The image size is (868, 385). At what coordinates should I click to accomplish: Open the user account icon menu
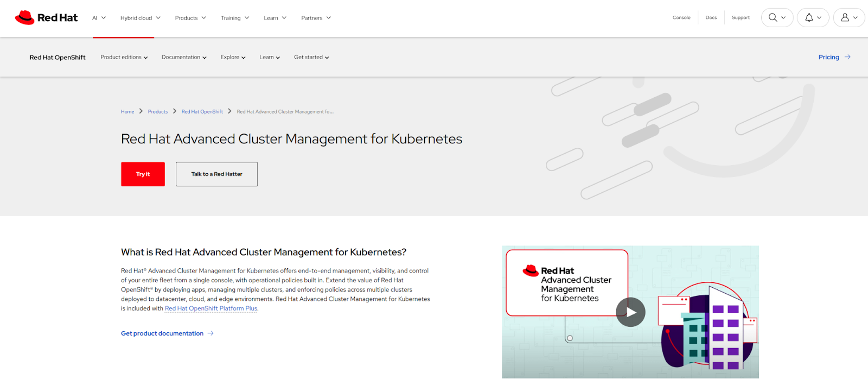coord(849,17)
